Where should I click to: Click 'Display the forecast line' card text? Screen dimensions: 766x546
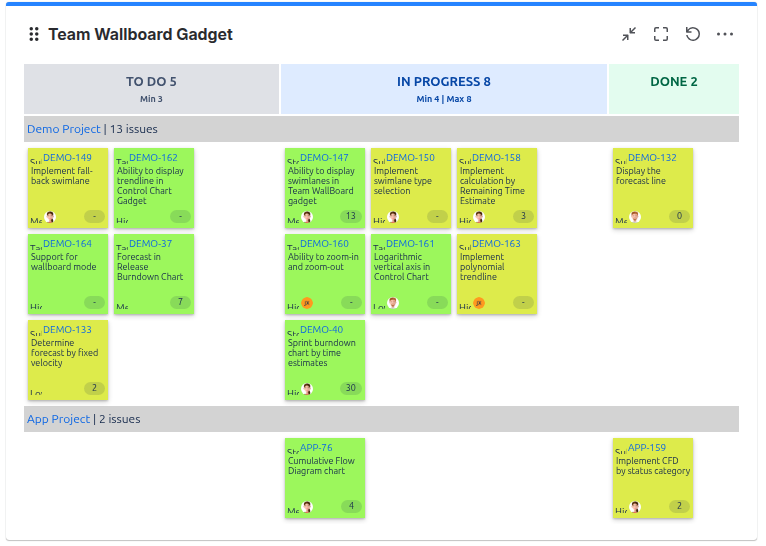pyautogui.click(x=640, y=176)
